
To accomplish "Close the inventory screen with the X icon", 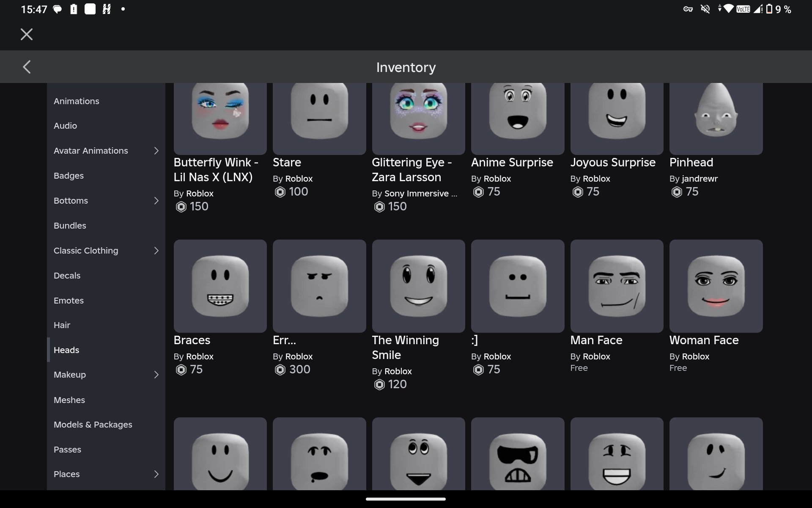I will click(x=27, y=34).
